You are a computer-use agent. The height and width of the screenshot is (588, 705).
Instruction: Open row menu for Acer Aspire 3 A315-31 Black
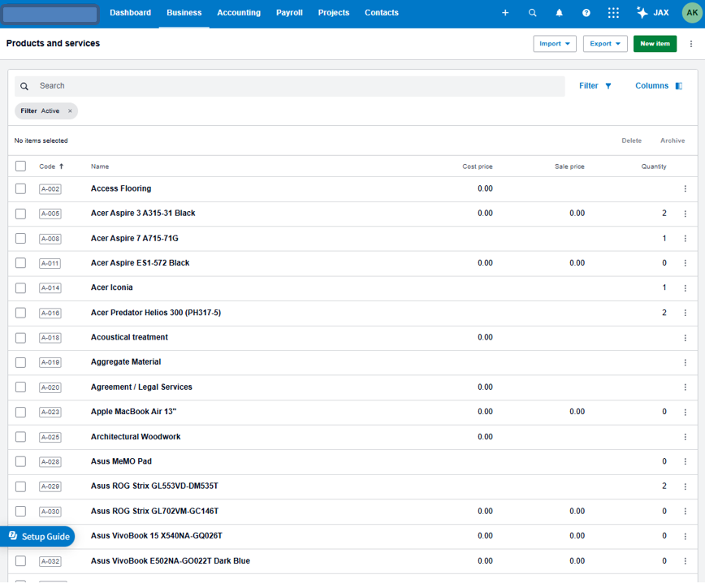click(x=685, y=214)
